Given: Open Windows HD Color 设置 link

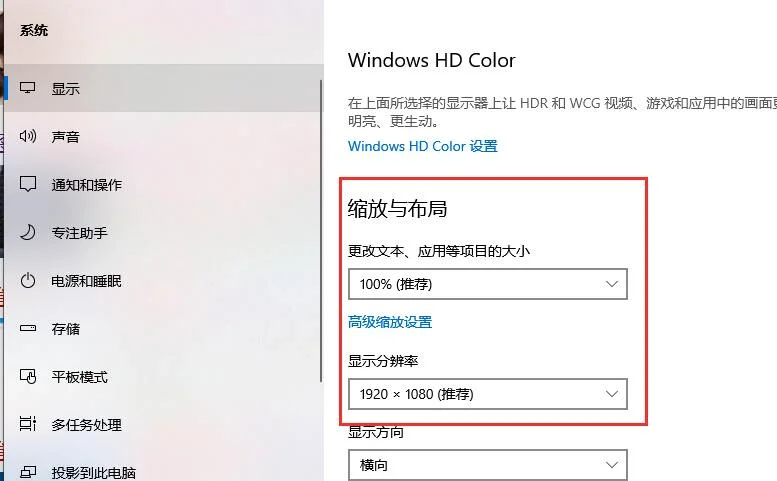Looking at the screenshot, I should [x=423, y=146].
